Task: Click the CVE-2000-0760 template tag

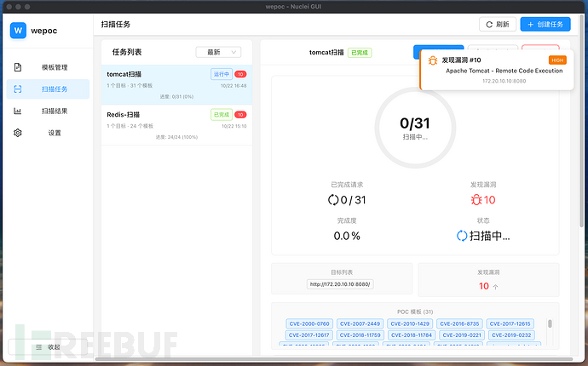Action: [x=309, y=323]
